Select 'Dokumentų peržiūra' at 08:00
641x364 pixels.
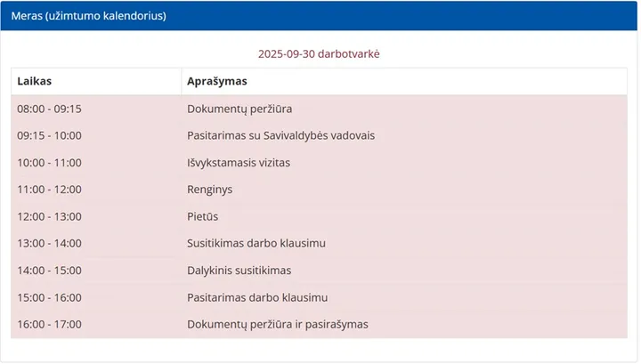point(239,109)
